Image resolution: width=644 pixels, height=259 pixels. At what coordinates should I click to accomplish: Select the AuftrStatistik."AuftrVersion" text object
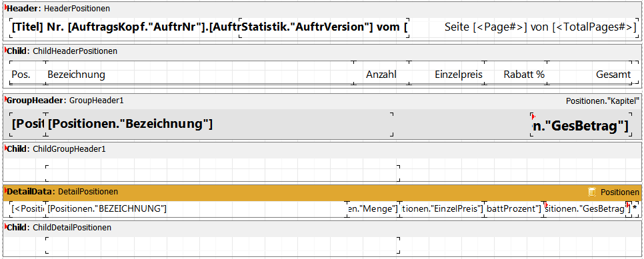(324, 27)
